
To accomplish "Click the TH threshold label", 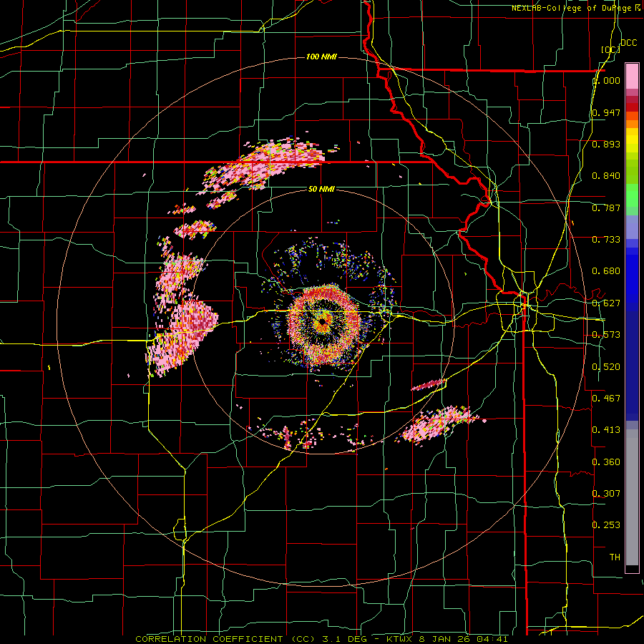I will (615, 557).
